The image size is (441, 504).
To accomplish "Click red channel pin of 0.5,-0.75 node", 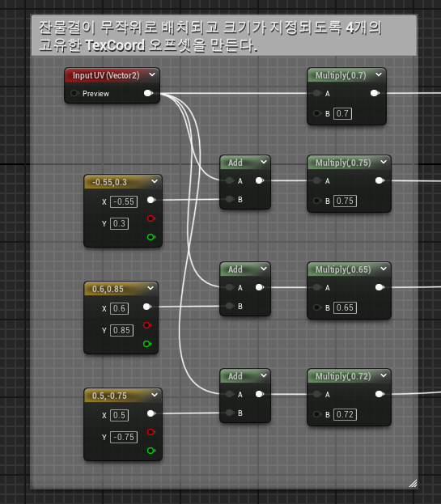I will coord(151,432).
